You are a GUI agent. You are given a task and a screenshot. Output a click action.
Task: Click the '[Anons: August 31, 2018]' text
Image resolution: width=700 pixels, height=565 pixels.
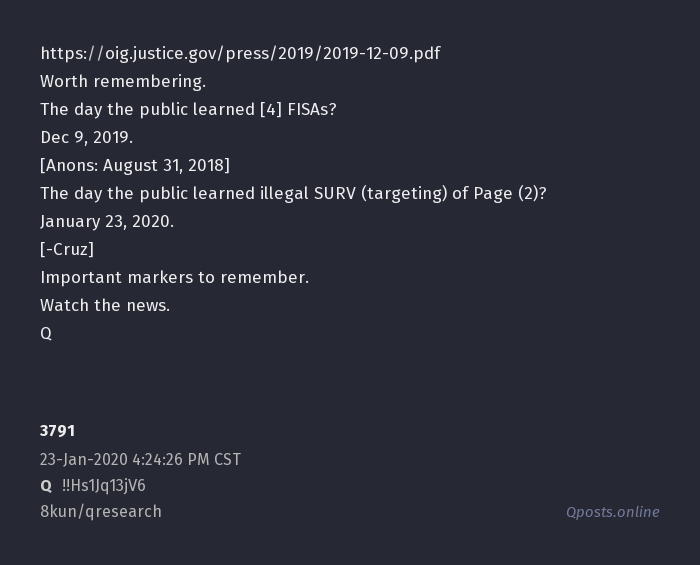135,165
